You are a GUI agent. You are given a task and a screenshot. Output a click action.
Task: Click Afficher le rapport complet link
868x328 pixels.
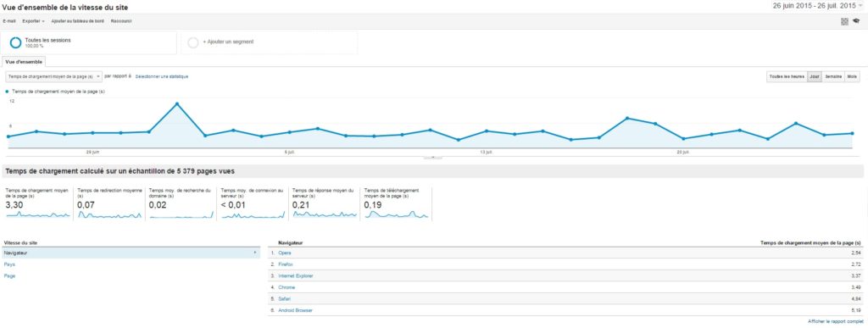(835, 321)
